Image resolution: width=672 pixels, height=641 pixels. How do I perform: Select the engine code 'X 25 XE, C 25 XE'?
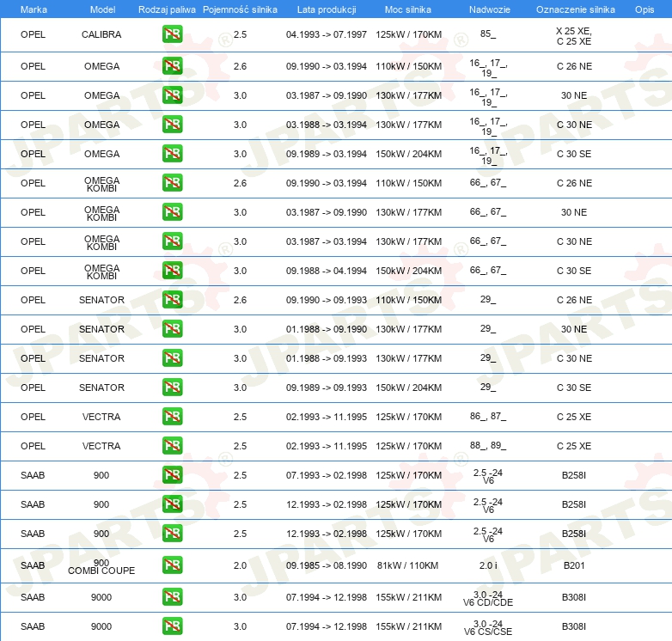tap(574, 36)
